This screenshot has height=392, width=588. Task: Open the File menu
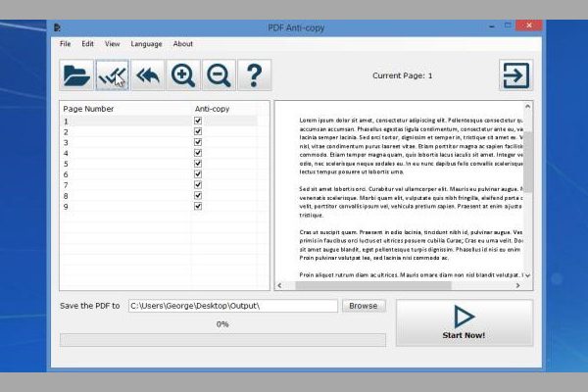pyautogui.click(x=66, y=44)
